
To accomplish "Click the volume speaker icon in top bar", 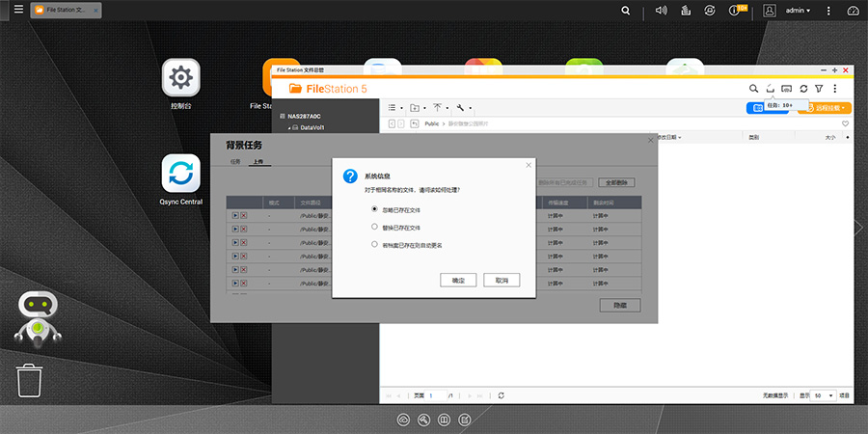I will [x=662, y=11].
